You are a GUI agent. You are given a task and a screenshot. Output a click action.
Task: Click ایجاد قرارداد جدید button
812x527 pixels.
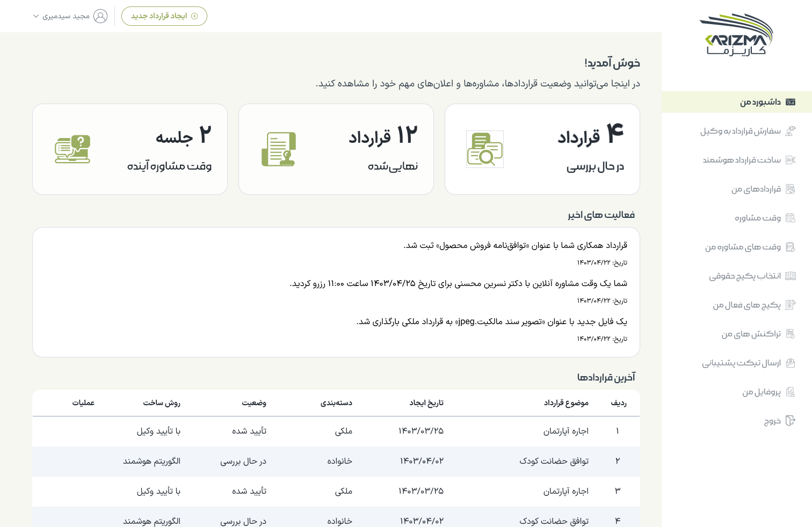point(164,16)
